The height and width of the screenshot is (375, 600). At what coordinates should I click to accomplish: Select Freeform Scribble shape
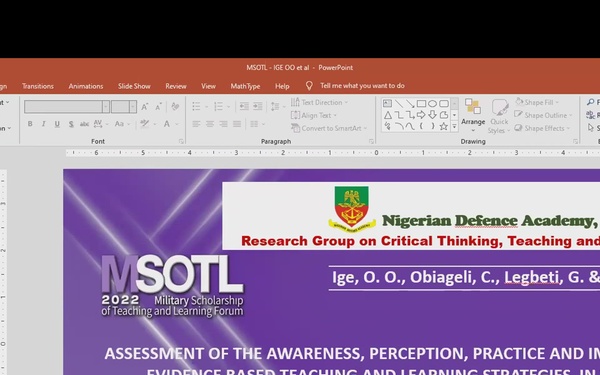[x=388, y=126]
